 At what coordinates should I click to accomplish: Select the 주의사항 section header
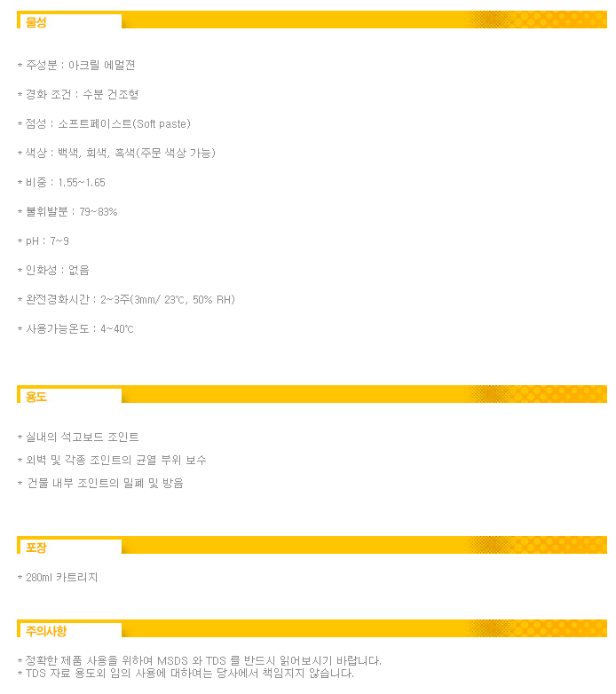(x=46, y=631)
